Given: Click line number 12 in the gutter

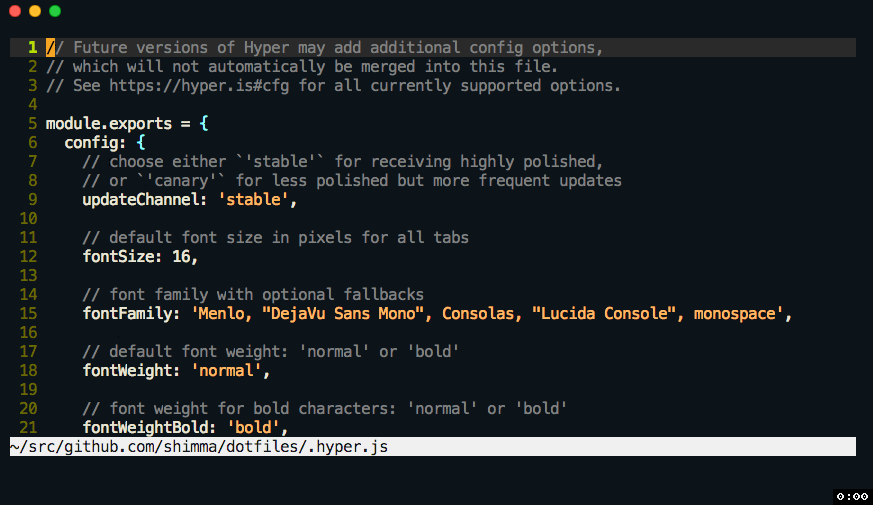Looking at the screenshot, I should (28, 257).
